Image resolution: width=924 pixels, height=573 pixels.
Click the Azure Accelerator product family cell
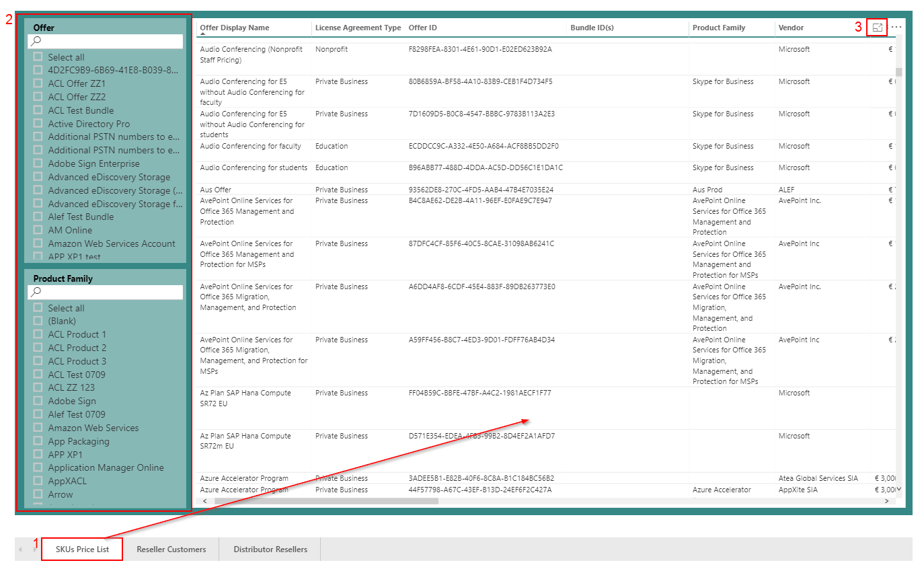point(722,490)
